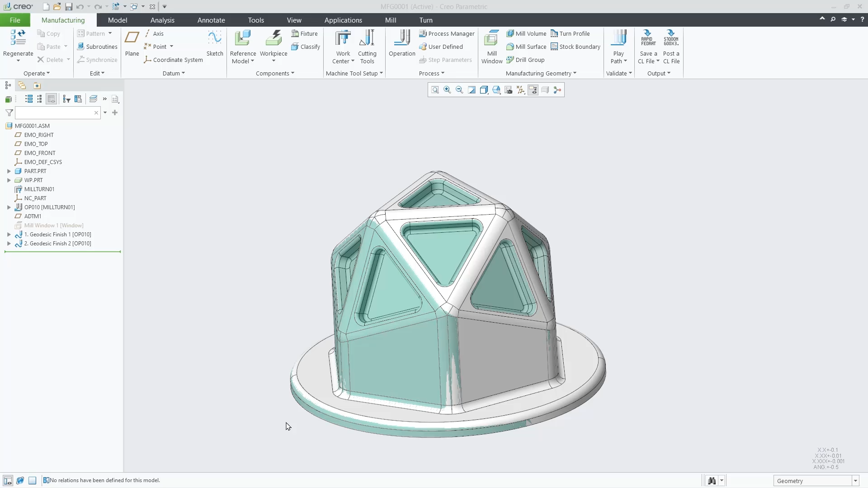Viewport: 868px width, 488px height.
Task: Select the Sketch tool
Action: click(x=215, y=43)
